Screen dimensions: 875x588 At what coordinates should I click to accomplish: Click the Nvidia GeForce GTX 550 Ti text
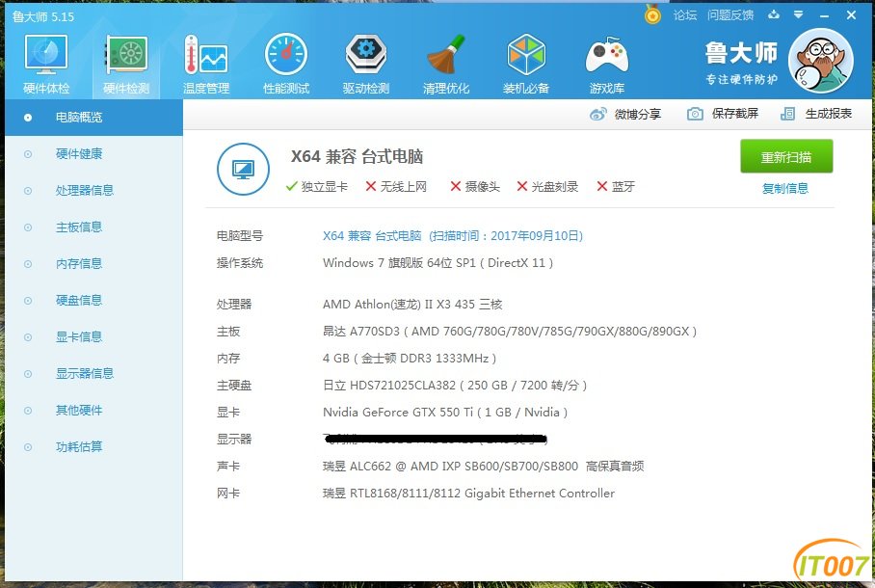tap(445, 413)
